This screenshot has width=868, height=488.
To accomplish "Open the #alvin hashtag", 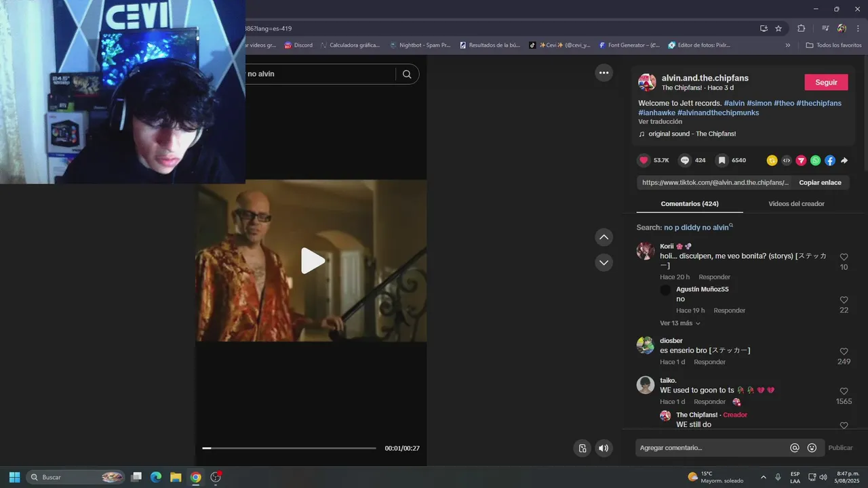I will point(734,103).
